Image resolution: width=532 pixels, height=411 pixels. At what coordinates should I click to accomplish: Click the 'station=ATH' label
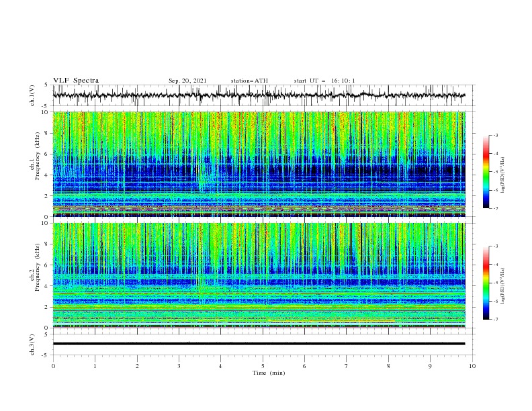(x=249, y=81)
